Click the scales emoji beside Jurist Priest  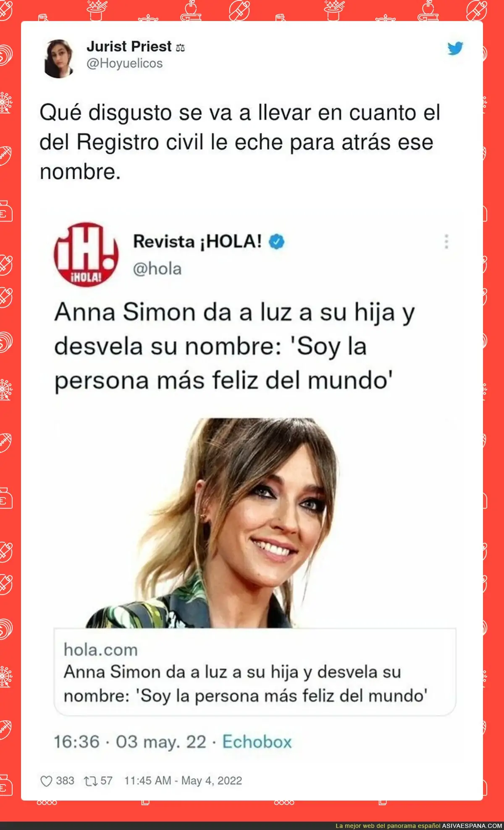[180, 47]
